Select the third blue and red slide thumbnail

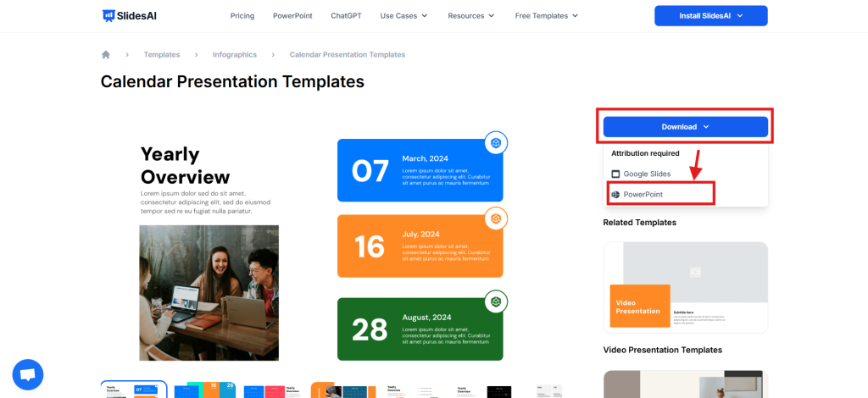274,390
